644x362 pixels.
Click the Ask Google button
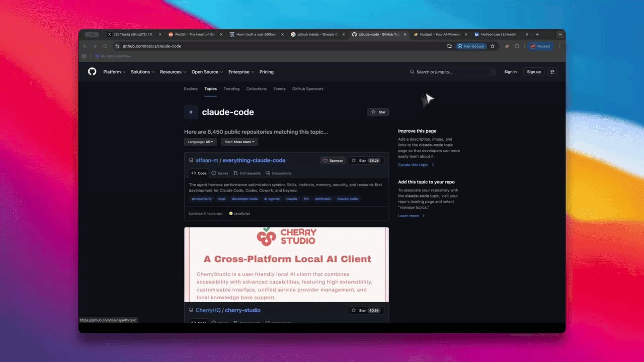point(471,46)
